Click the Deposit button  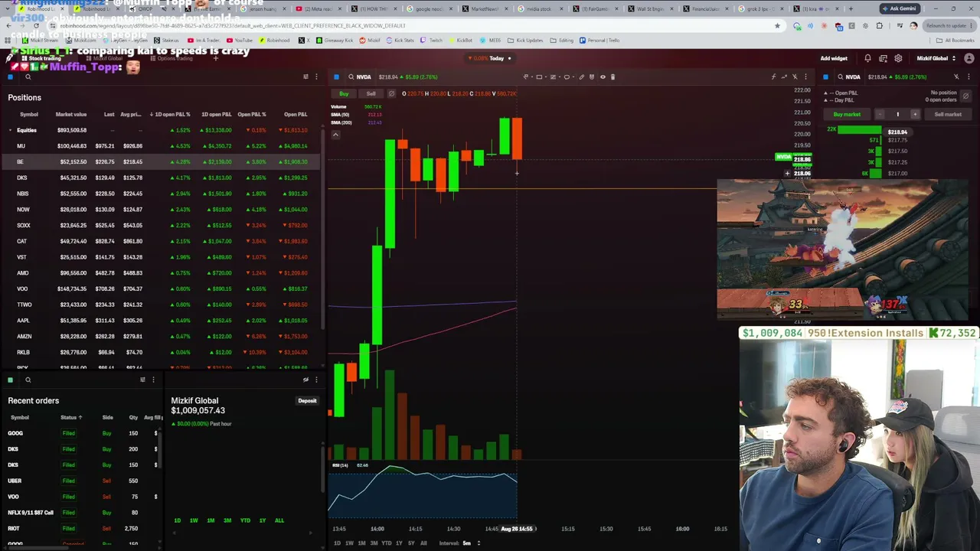click(307, 400)
